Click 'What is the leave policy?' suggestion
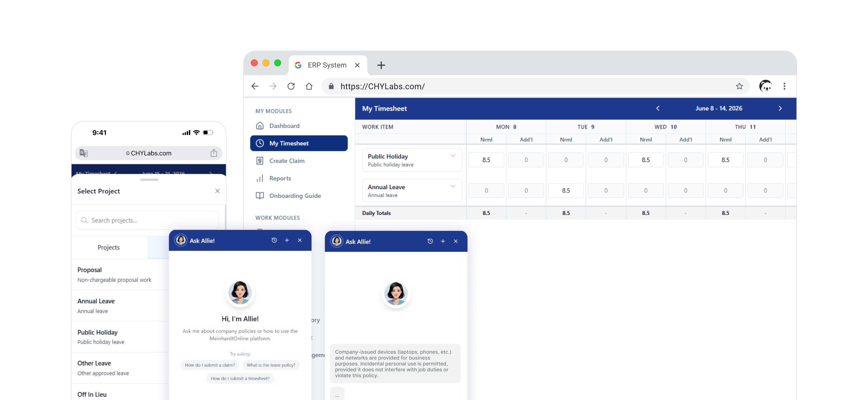Viewport: 868px width, 400px height. point(271,365)
